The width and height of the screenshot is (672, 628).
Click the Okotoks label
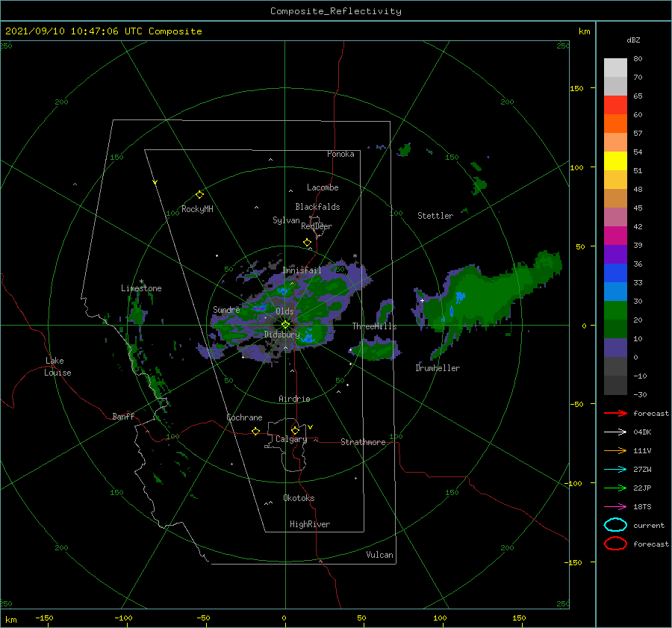[x=299, y=498]
